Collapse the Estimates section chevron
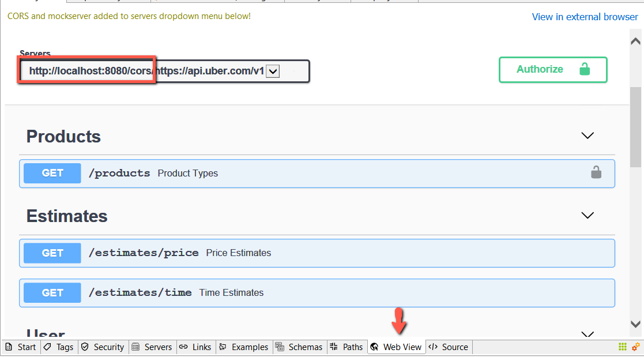 pos(587,216)
